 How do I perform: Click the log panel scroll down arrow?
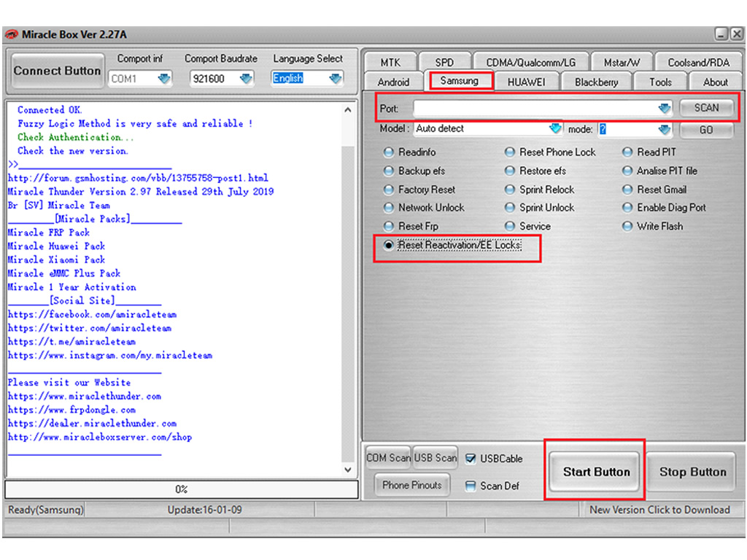348,470
